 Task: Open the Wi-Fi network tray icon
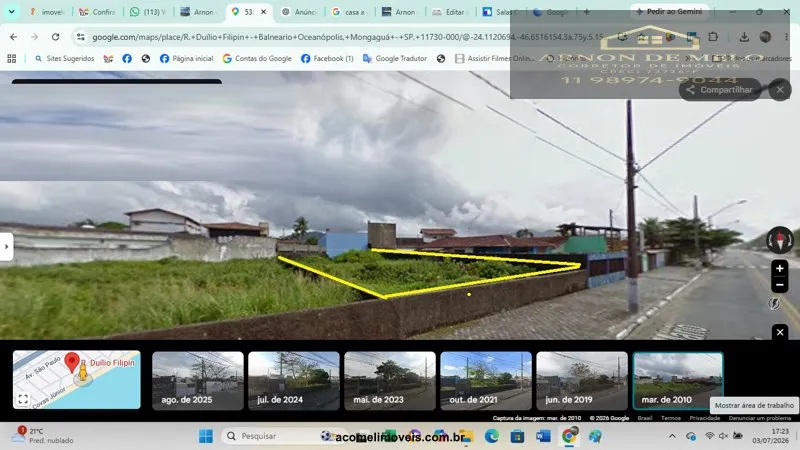709,436
